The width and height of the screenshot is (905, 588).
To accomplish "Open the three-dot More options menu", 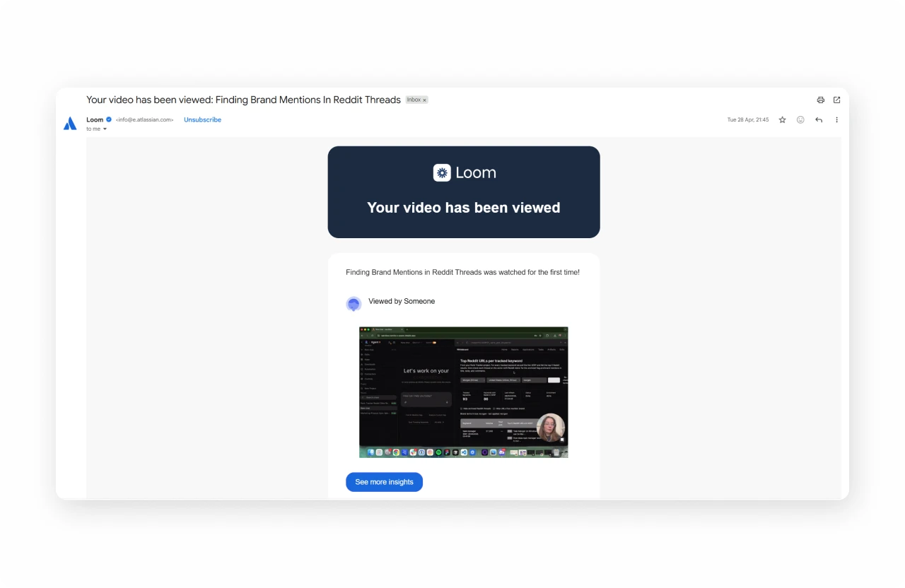I will (836, 119).
